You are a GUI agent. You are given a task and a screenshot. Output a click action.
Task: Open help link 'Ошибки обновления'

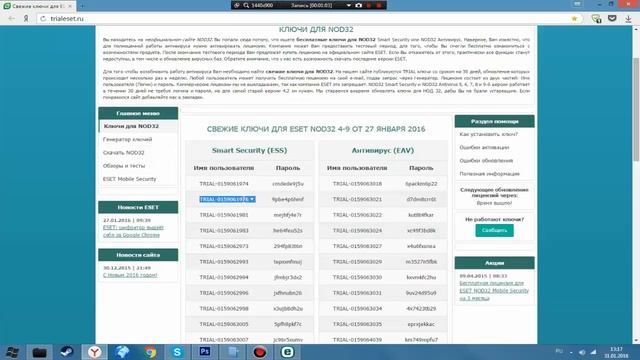coord(486,160)
